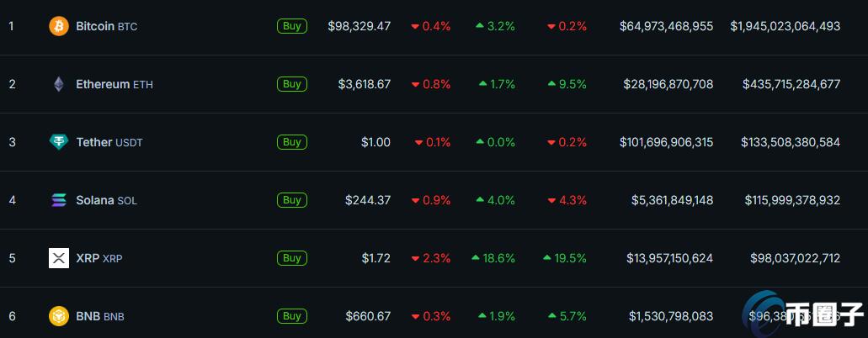868x338 pixels.
Task: Click the Bitcoin coin logo icon
Action: click(x=59, y=26)
